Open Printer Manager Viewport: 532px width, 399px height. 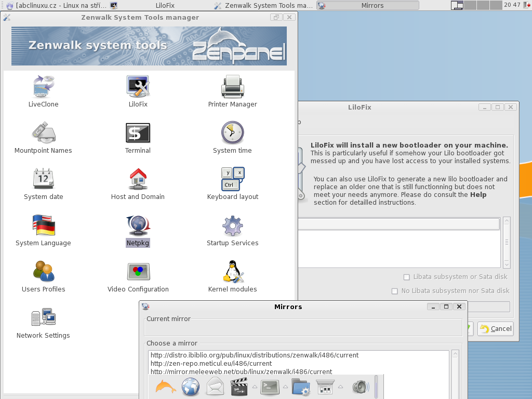tap(232, 91)
